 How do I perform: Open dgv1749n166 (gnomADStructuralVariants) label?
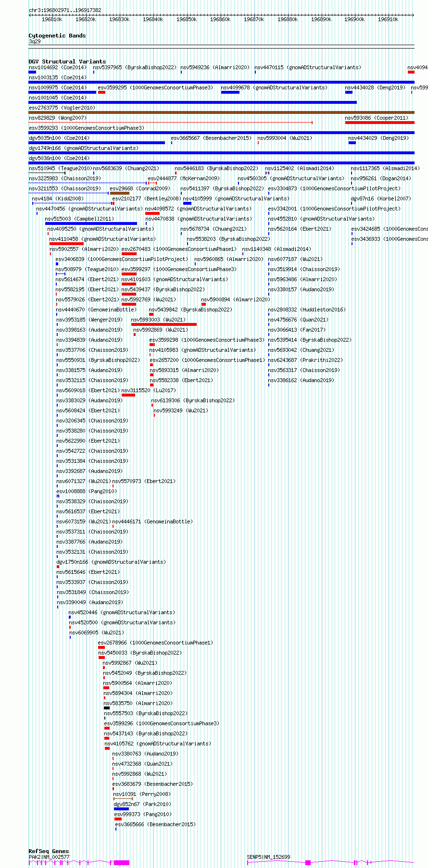click(x=84, y=149)
